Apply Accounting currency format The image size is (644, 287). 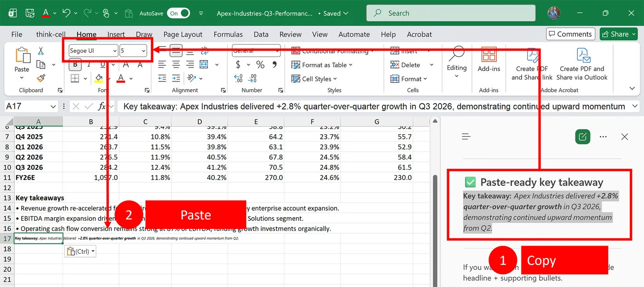(238, 65)
